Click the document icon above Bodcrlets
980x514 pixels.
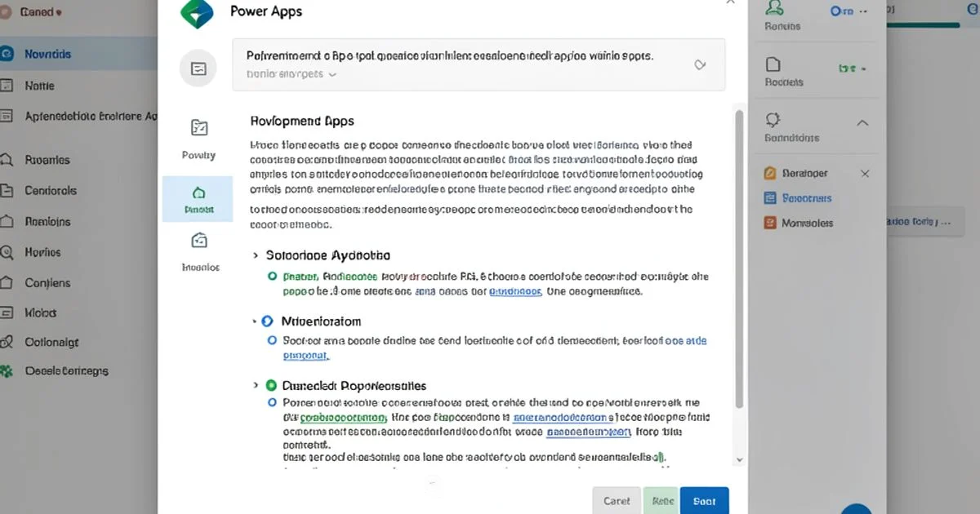pyautogui.click(x=773, y=64)
